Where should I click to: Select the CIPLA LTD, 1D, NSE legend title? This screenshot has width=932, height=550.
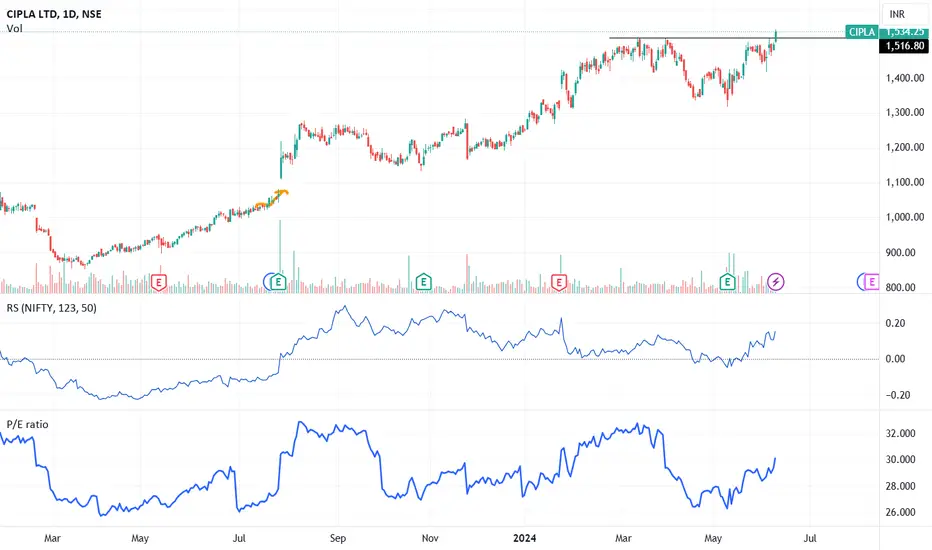pos(54,14)
